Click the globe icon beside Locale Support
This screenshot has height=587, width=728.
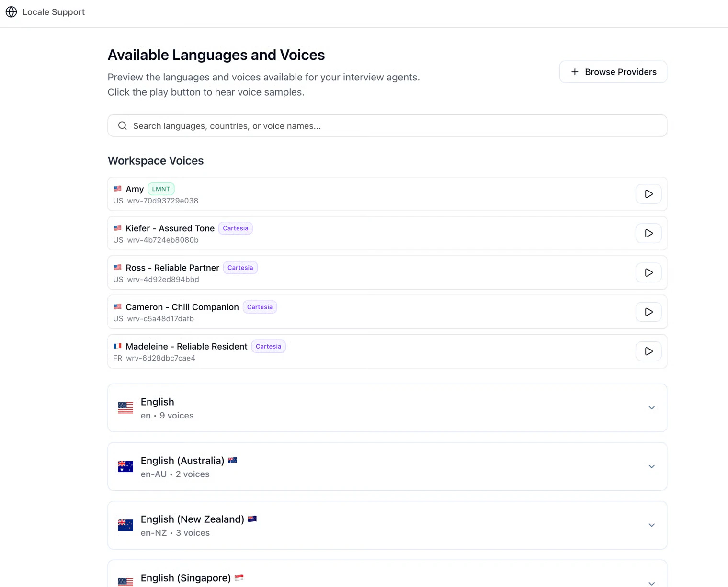click(11, 12)
